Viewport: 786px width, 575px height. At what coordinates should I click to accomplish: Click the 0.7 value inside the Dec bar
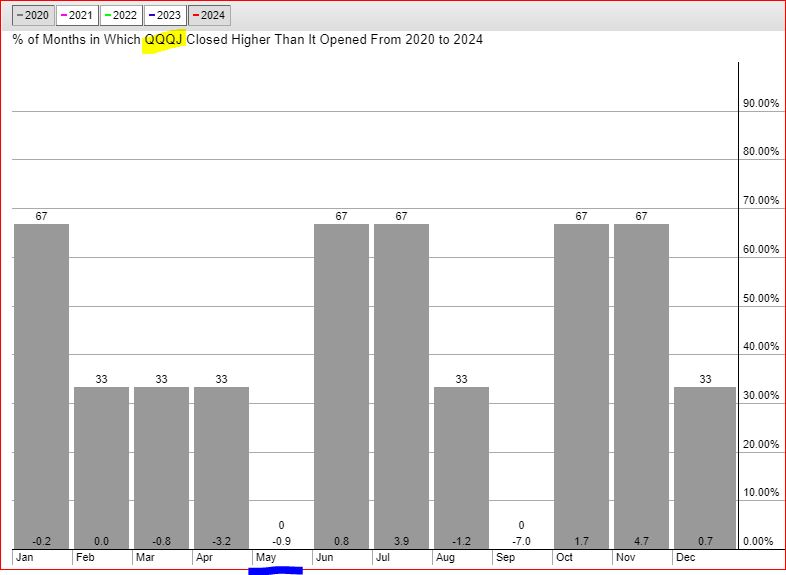coord(705,541)
